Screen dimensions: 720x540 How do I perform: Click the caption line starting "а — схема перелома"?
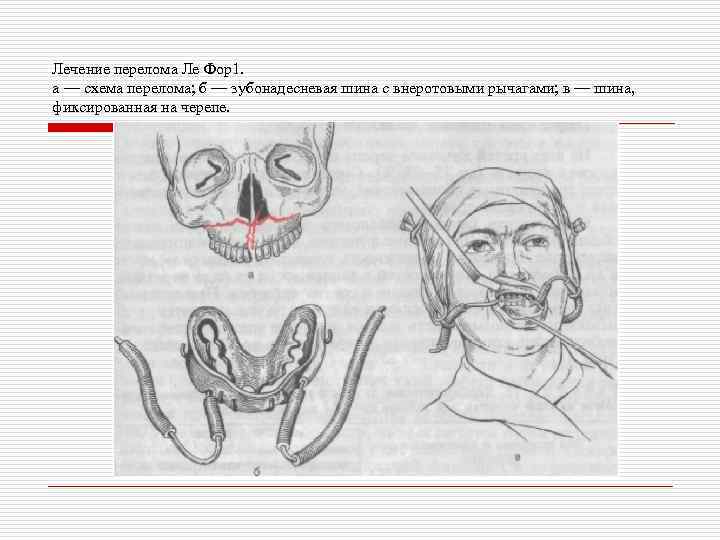click(343, 89)
